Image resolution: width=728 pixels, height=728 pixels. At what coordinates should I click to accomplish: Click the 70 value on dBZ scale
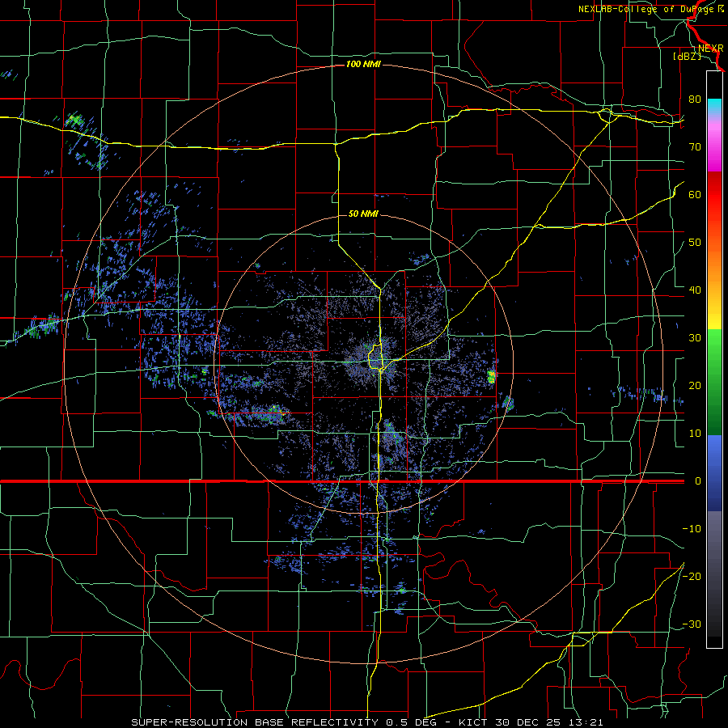pyautogui.click(x=695, y=146)
